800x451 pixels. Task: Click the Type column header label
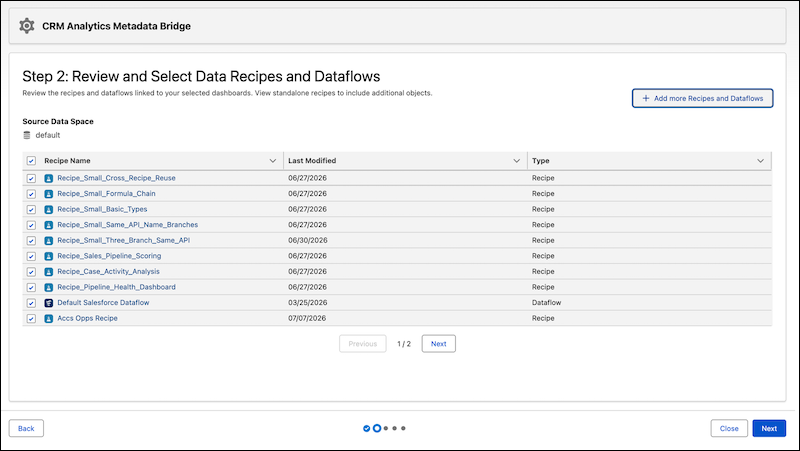pos(540,161)
